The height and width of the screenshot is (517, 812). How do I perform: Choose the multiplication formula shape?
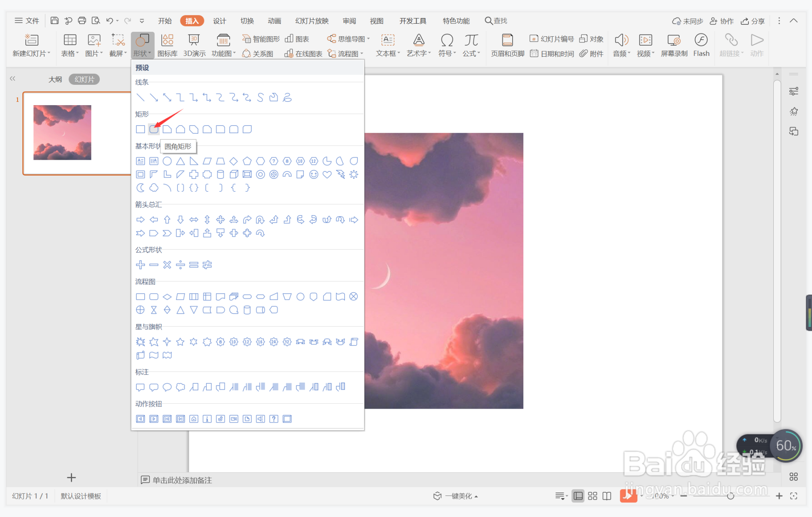click(167, 265)
